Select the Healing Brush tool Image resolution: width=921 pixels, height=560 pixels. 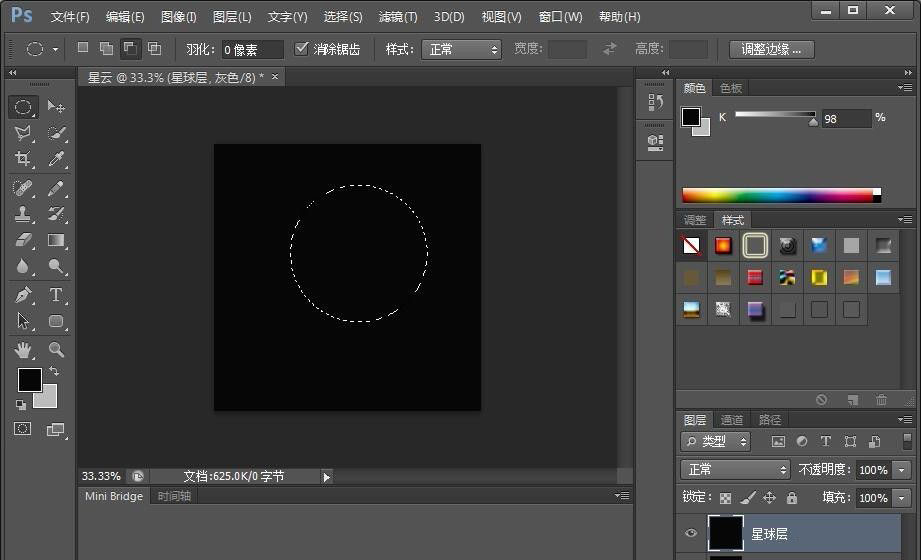click(23, 189)
